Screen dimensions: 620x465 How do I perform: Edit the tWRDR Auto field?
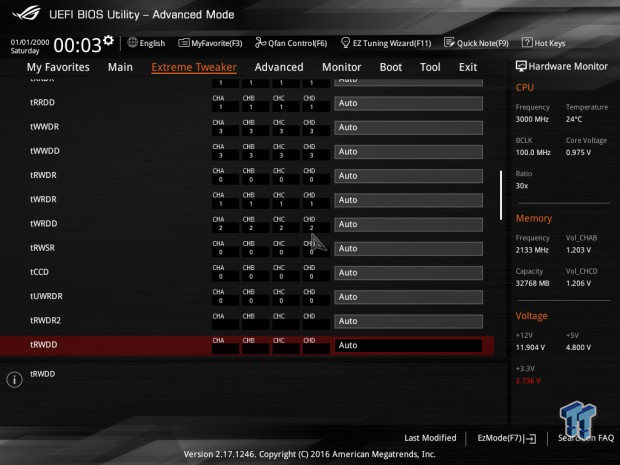point(408,200)
